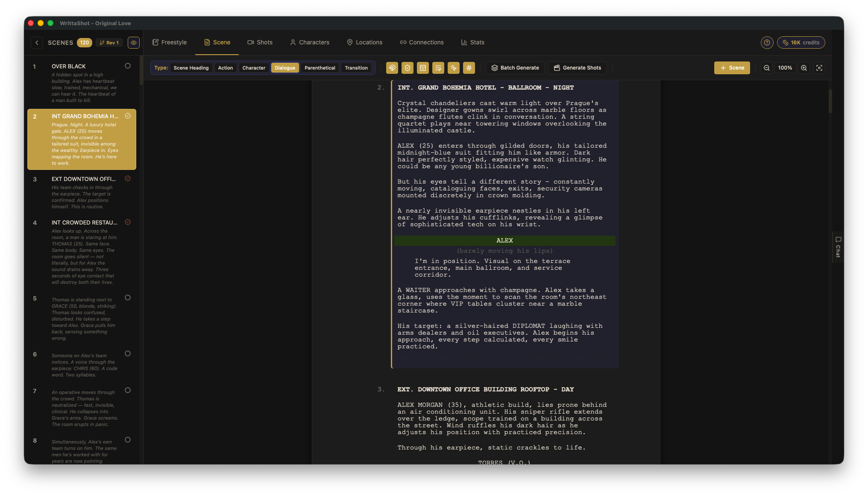Viewport: 868px width, 496px height.
Task: Zoom out with the minus magnifier
Action: pyautogui.click(x=767, y=68)
